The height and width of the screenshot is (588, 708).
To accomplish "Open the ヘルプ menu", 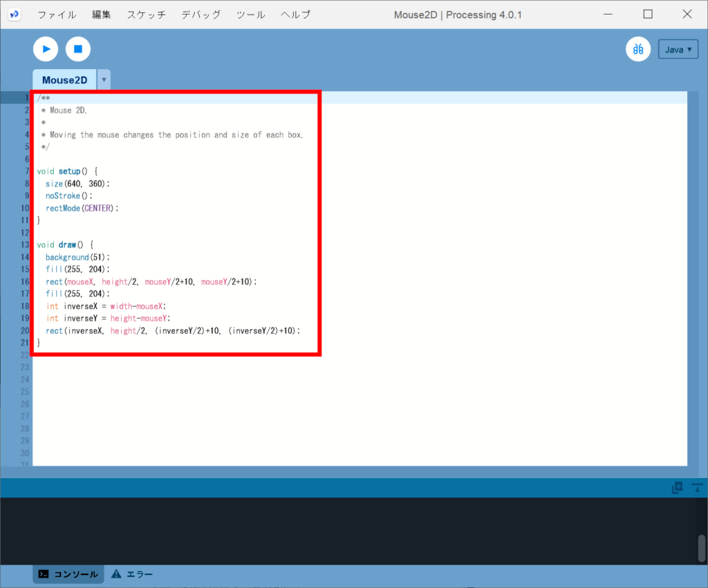I will click(x=296, y=15).
